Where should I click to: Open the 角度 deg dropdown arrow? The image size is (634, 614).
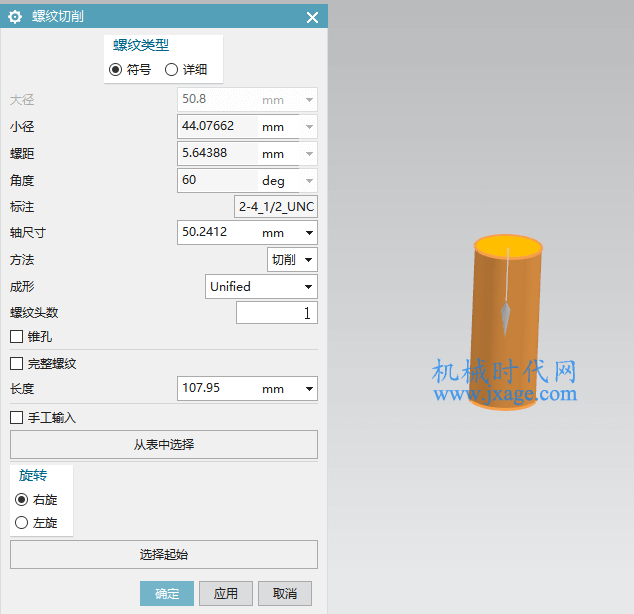point(309,181)
